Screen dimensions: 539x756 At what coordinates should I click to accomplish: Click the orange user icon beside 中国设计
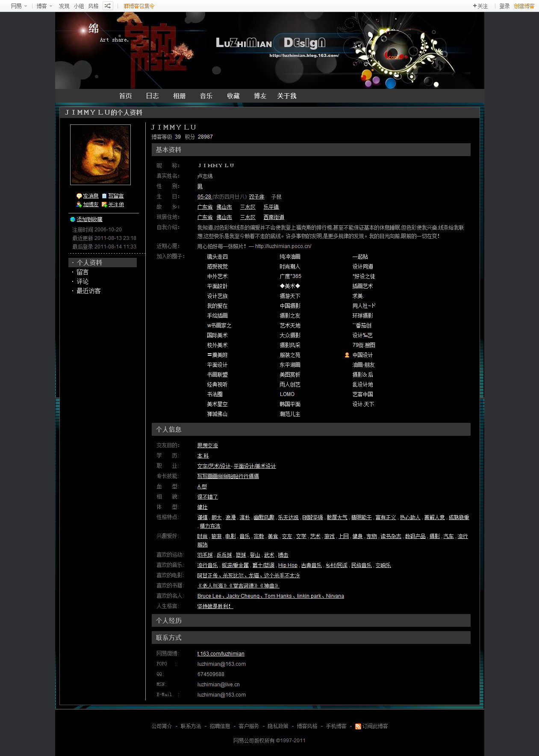click(x=347, y=355)
